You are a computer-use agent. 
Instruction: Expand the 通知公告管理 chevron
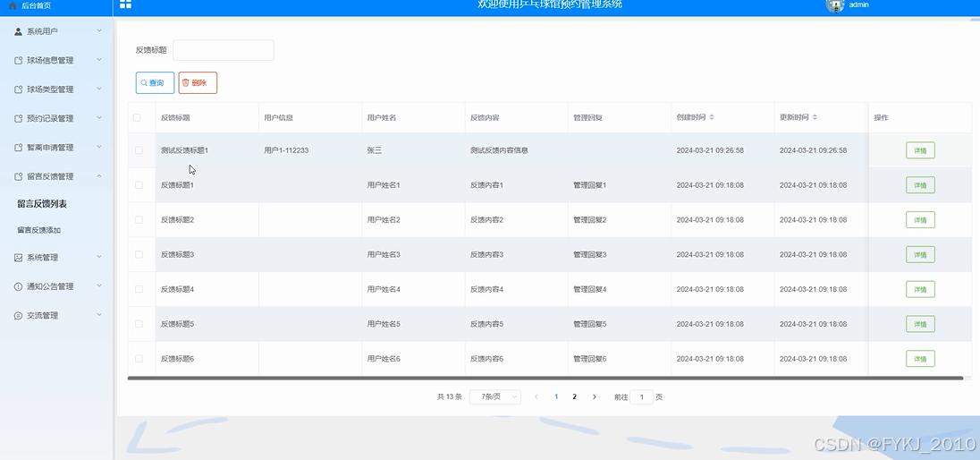[x=98, y=286]
